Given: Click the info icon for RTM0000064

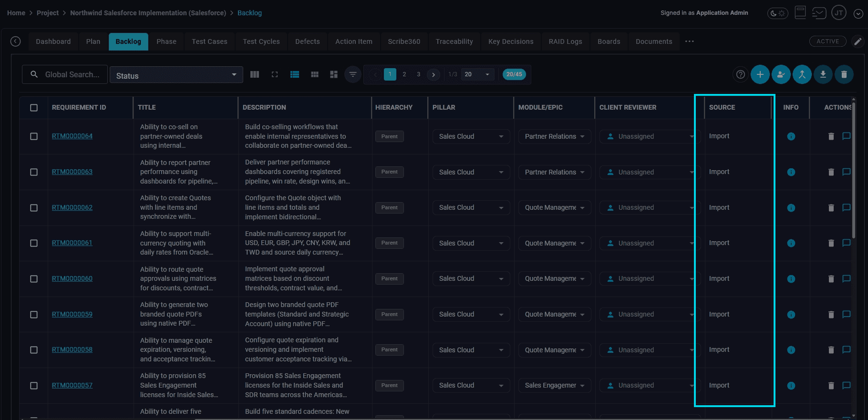Looking at the screenshot, I should [791, 136].
